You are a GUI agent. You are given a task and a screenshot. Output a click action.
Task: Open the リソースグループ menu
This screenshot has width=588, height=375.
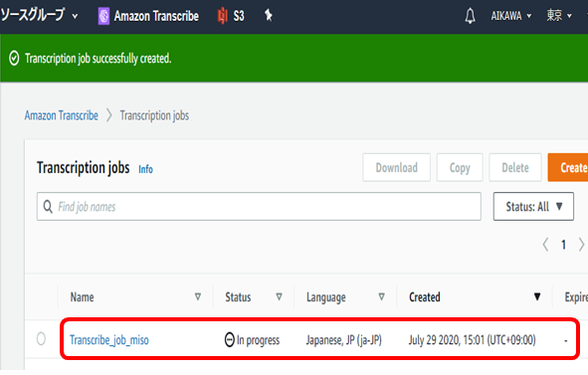39,15
